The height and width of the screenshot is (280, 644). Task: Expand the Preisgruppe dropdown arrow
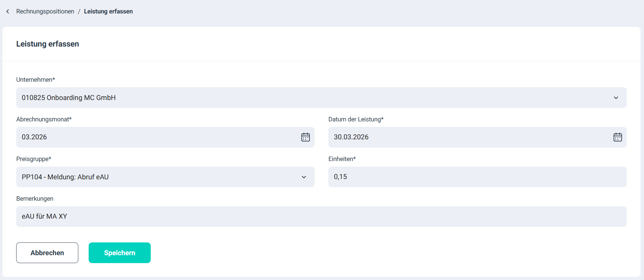pyautogui.click(x=304, y=177)
